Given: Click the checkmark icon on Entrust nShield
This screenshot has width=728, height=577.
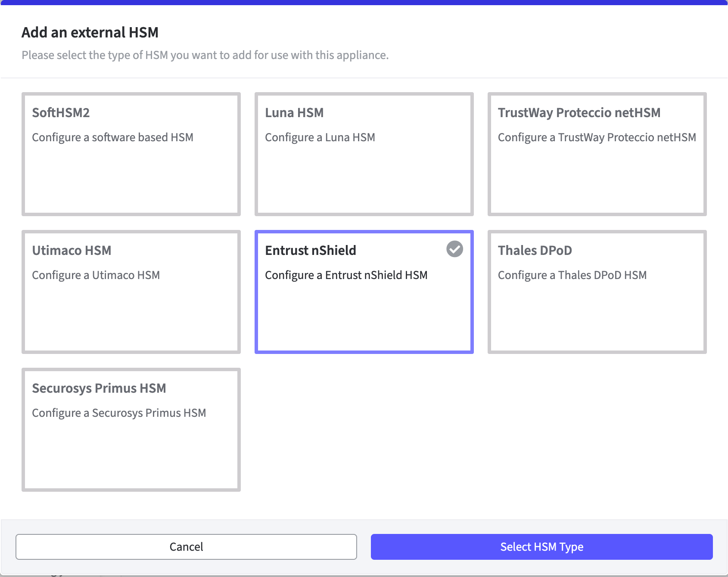Looking at the screenshot, I should [x=454, y=249].
